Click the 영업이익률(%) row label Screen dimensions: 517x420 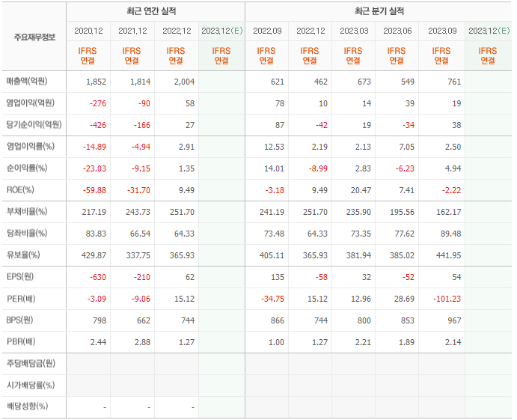(x=31, y=146)
